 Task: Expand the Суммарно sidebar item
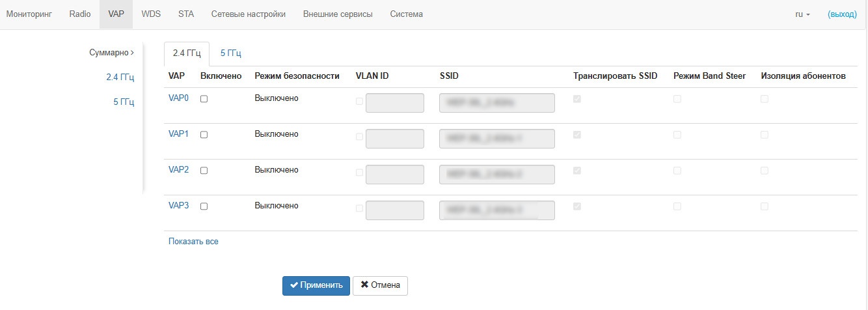coord(111,53)
